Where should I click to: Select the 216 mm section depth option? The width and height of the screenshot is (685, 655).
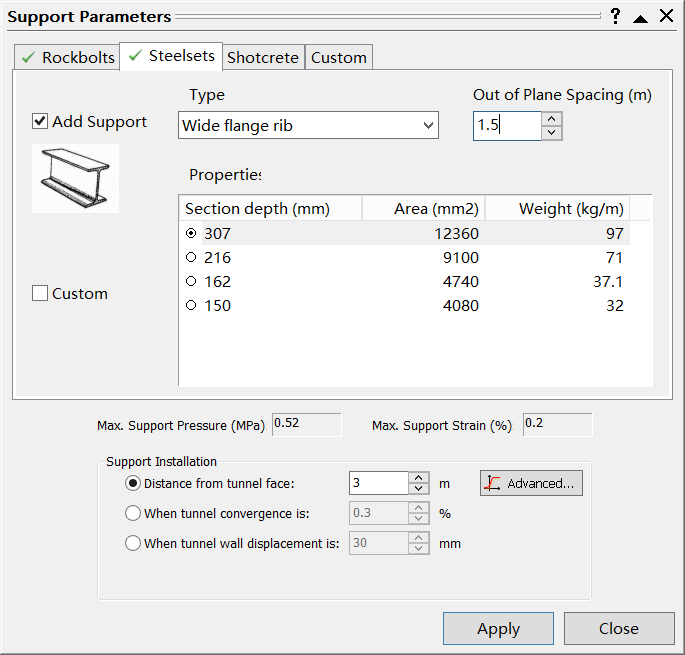coord(191,258)
